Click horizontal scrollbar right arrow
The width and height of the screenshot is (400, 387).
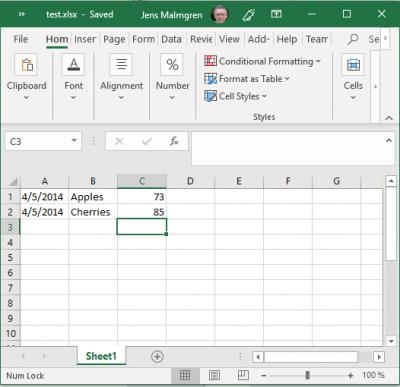[379, 357]
